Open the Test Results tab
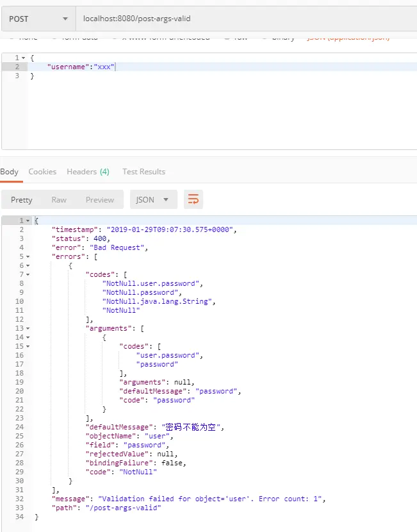This screenshot has width=417, height=532. [143, 172]
